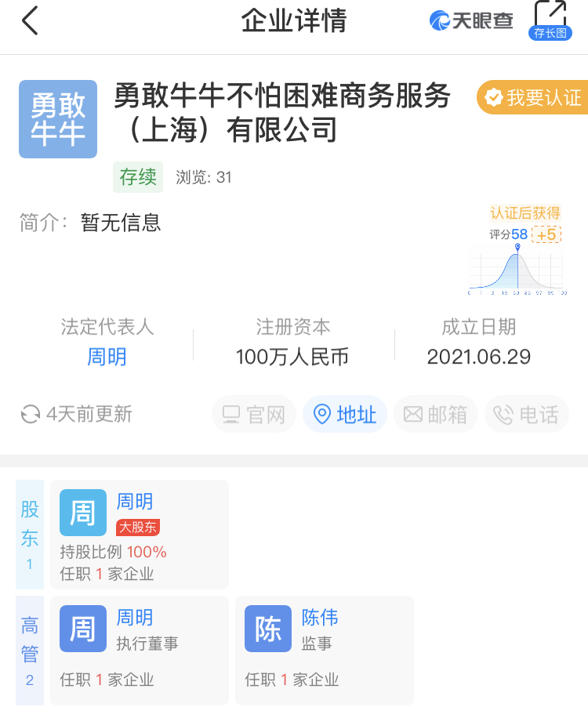The width and height of the screenshot is (588, 718).
Task: Tap the 电话 phone button
Action: click(x=527, y=415)
